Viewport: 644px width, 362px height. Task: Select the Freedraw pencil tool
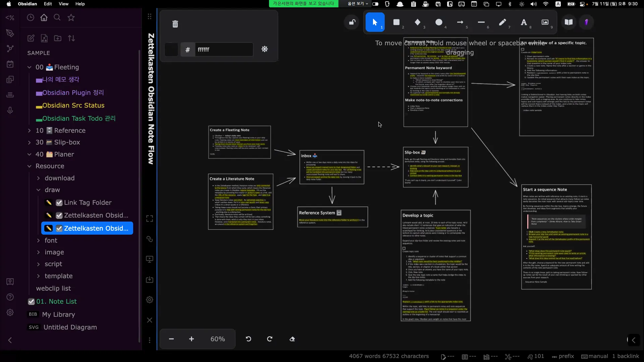point(502,22)
